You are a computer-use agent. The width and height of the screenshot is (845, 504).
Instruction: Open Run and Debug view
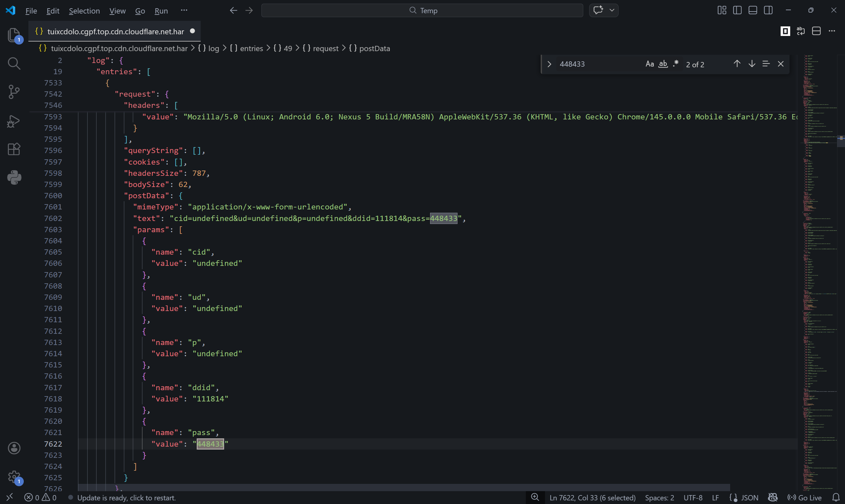pos(14,121)
